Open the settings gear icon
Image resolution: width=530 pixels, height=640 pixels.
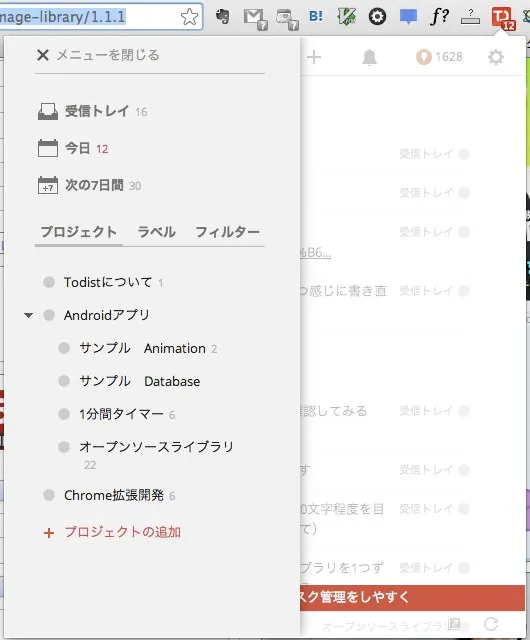pyautogui.click(x=496, y=57)
